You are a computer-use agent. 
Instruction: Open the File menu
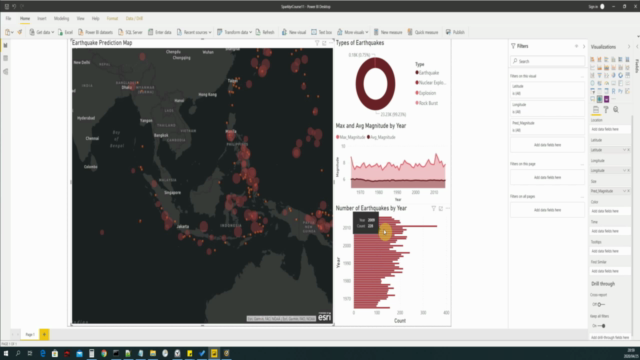(8, 18)
